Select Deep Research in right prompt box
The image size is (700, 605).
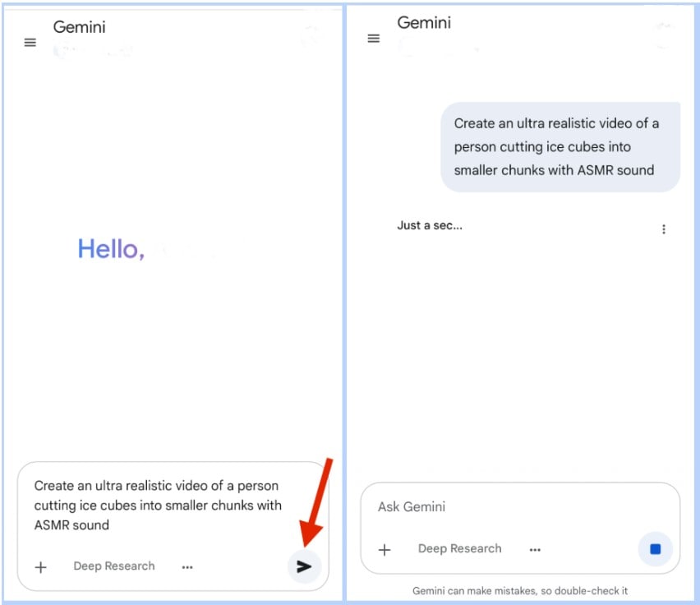460,548
